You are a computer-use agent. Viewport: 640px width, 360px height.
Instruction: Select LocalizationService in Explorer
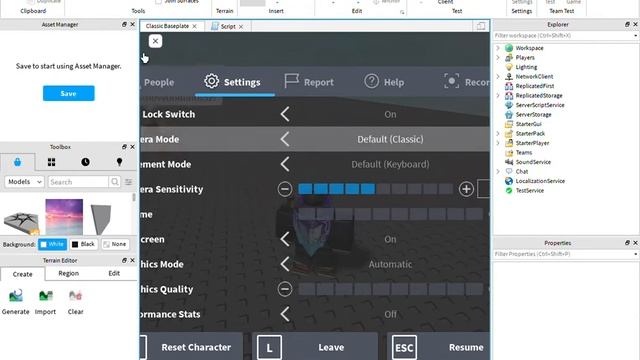pos(540,181)
